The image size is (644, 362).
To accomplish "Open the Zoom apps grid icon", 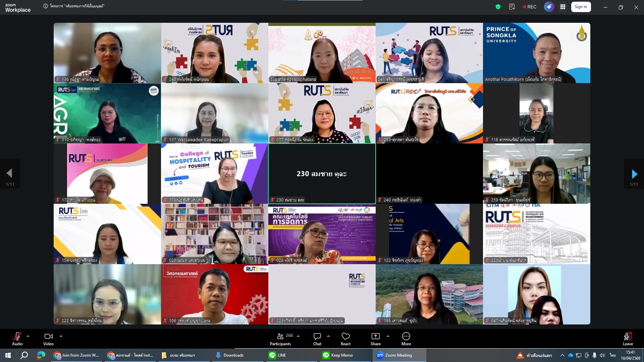I will 563,7.
